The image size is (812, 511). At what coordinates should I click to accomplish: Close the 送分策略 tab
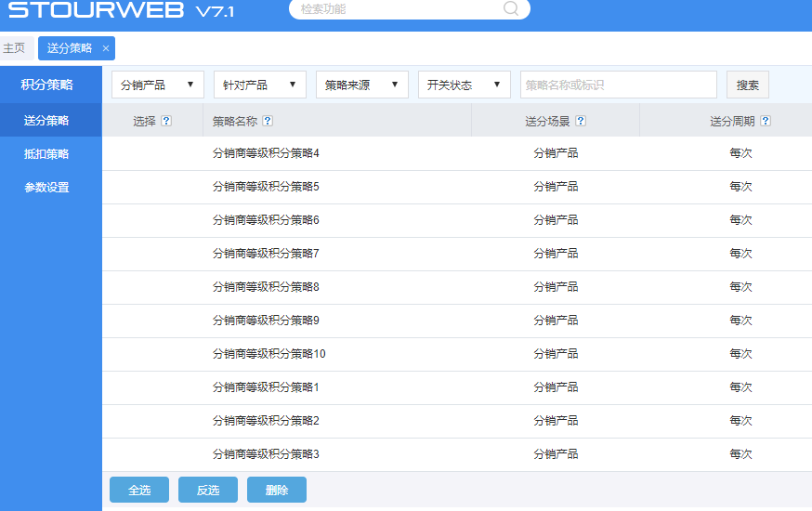pos(106,48)
